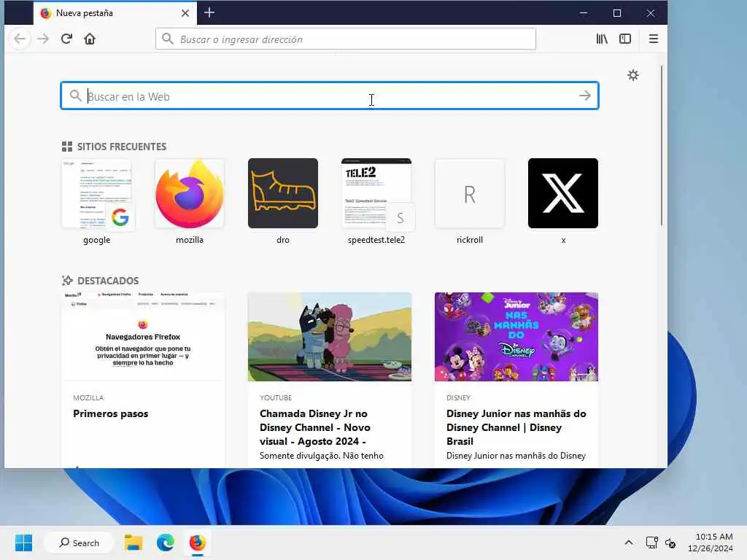This screenshot has height=560, width=747.
Task: Open the rickroll R tile
Action: [x=470, y=193]
